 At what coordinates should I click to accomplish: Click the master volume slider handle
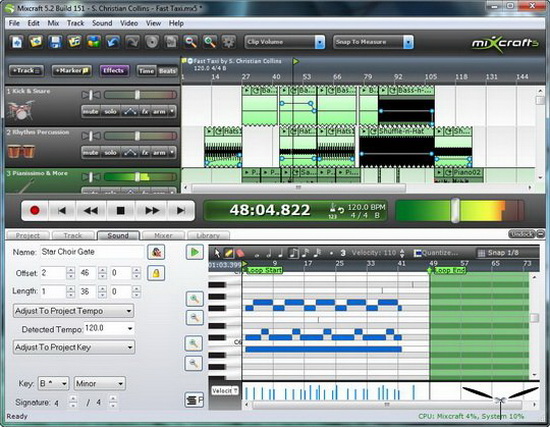(455, 211)
